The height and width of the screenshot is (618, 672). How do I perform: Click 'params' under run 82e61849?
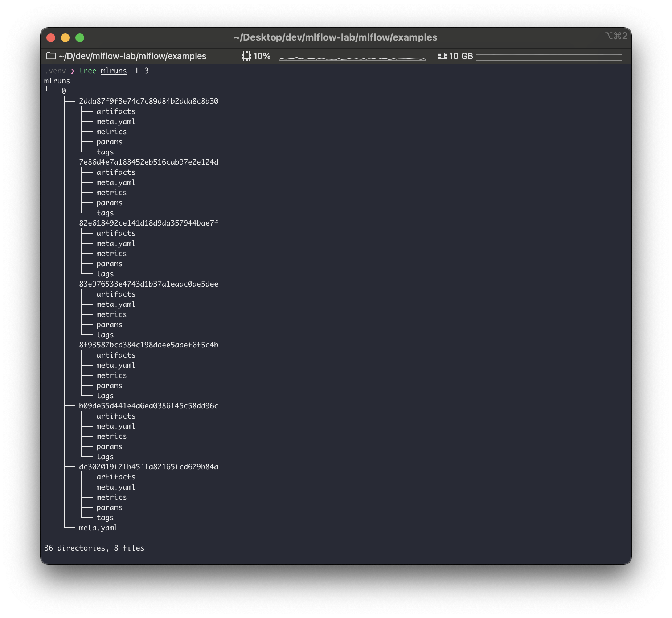[109, 264]
